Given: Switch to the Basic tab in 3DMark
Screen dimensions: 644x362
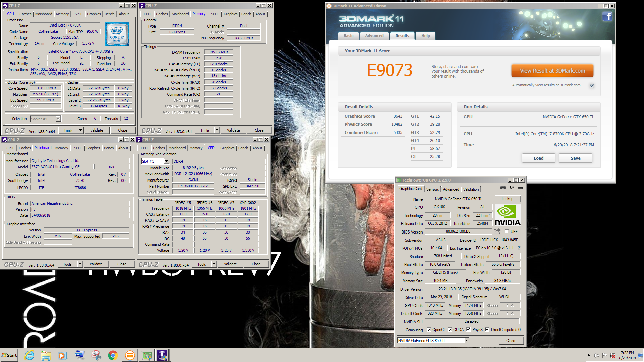Looking at the screenshot, I should click(x=348, y=36).
